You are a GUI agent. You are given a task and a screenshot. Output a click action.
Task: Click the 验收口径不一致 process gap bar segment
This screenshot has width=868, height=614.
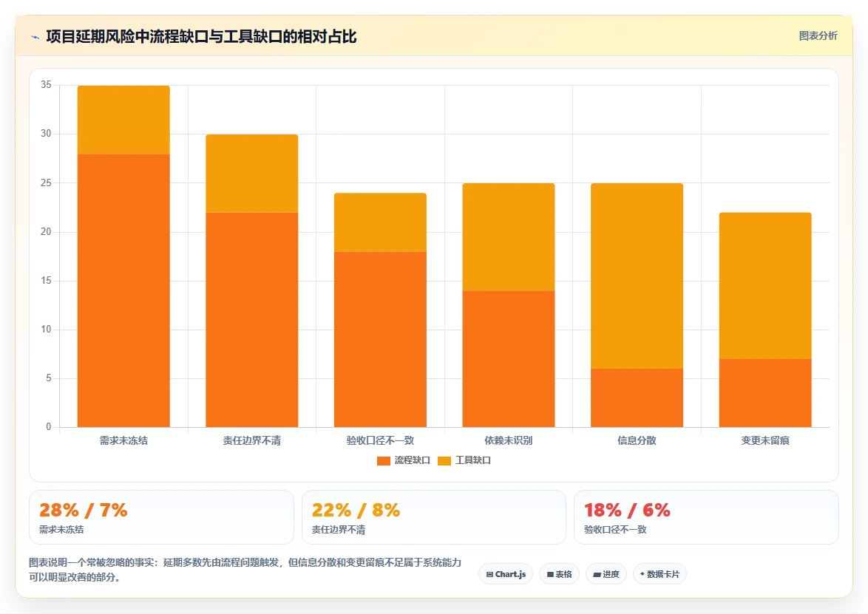[380, 339]
